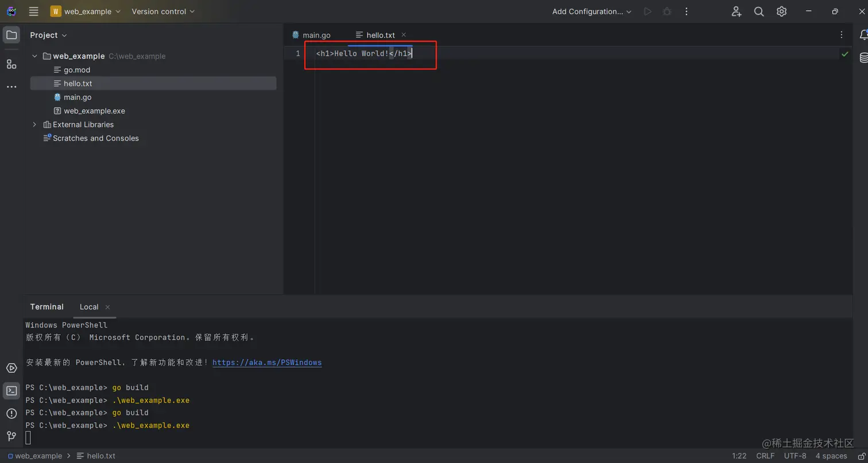Close the hello.txt editor tab

[x=404, y=35]
